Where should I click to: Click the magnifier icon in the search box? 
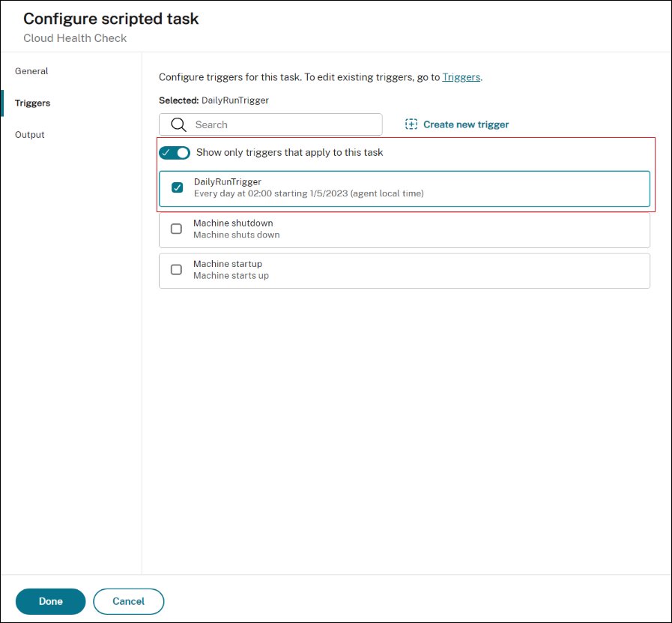click(178, 124)
